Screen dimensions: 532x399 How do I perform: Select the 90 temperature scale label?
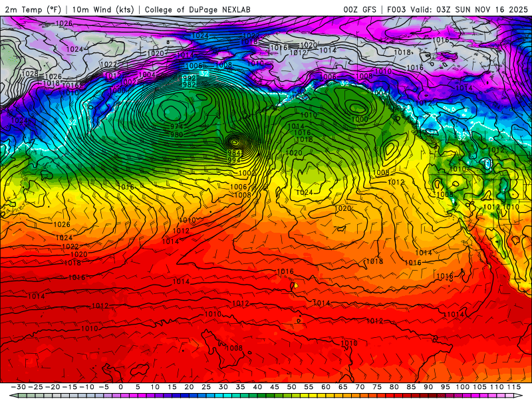[428, 387]
